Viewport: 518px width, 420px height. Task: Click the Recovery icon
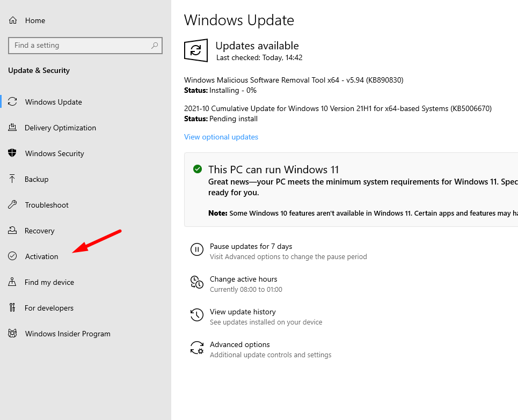pyautogui.click(x=12, y=231)
